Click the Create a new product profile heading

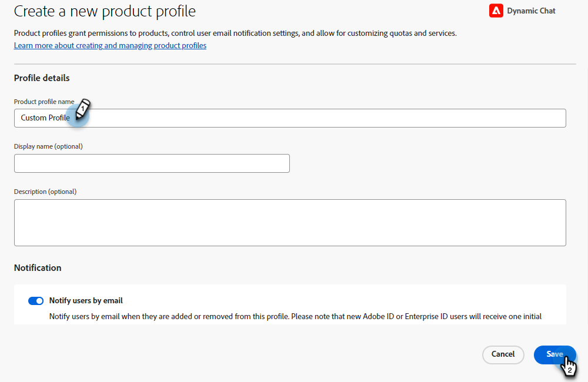(105, 11)
